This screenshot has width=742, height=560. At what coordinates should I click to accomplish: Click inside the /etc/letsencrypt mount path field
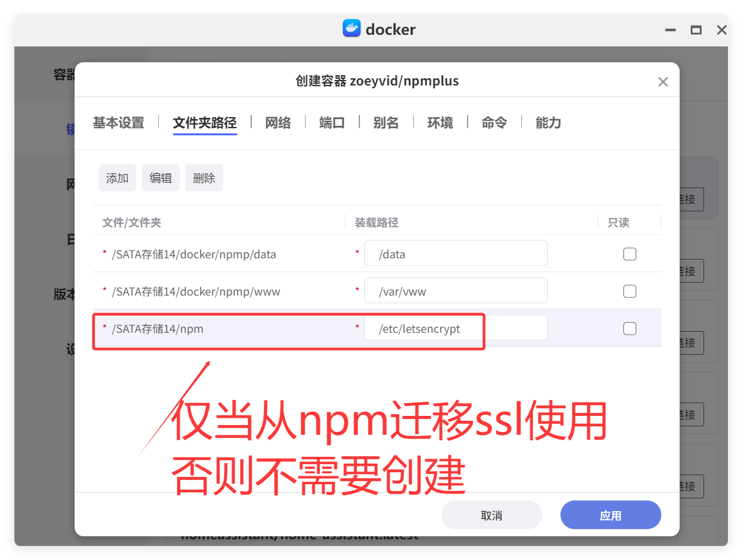click(456, 328)
